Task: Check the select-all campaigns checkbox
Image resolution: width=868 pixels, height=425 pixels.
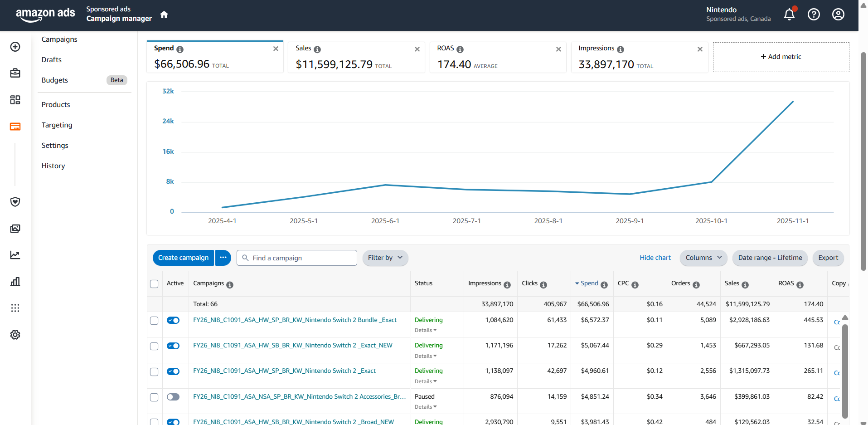Action: 154,284
